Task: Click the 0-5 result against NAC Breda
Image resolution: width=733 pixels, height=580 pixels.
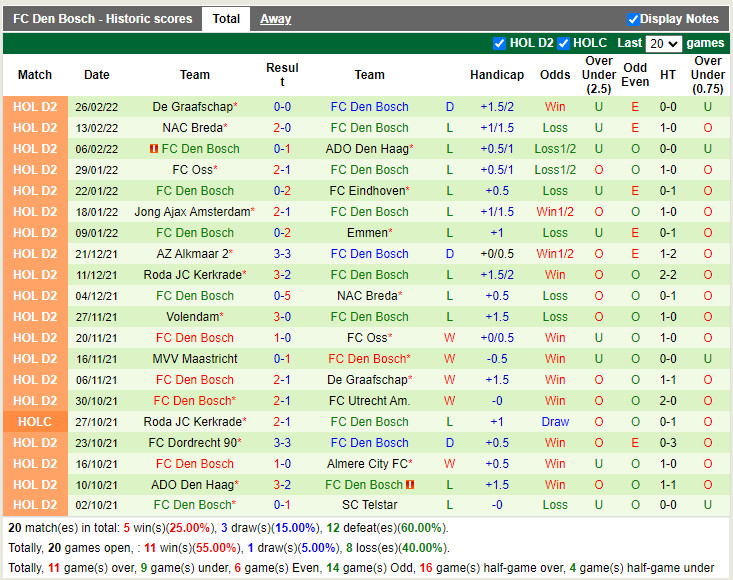Action: pyautogui.click(x=282, y=296)
